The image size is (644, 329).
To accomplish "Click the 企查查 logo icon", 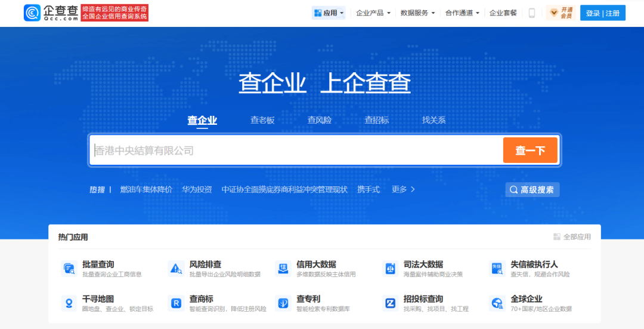I will coord(32,13).
